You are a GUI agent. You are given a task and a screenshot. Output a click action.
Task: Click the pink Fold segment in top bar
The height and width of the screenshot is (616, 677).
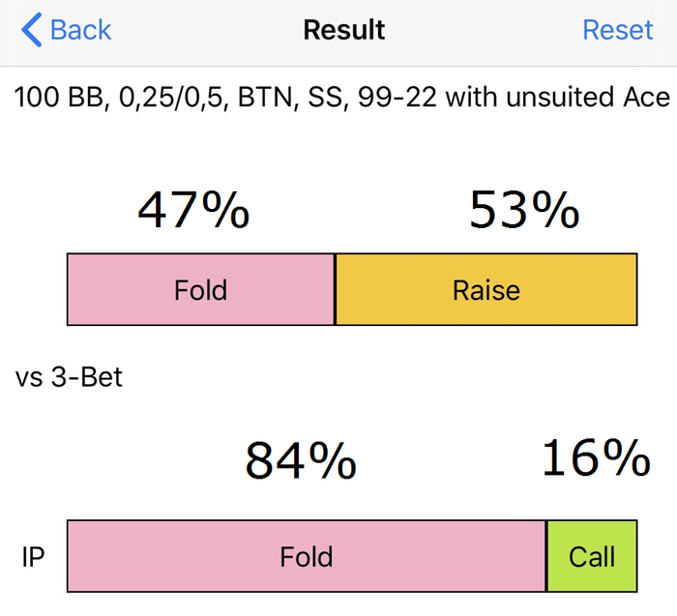[201, 289]
